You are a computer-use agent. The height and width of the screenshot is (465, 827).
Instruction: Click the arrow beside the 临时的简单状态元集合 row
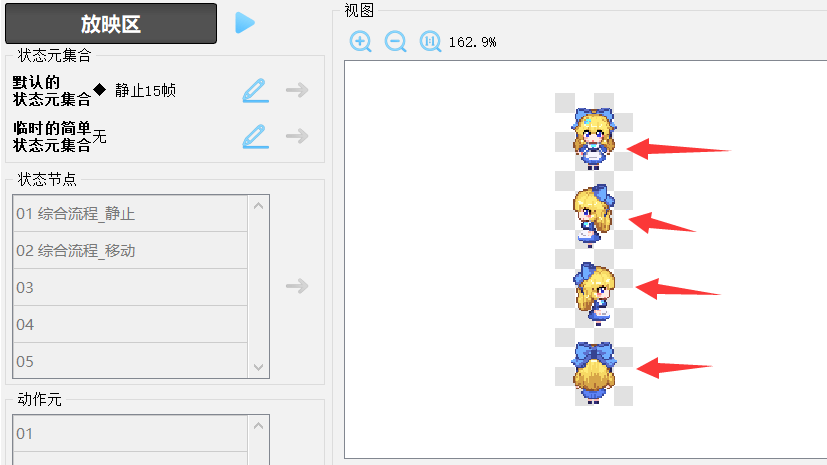click(x=296, y=136)
